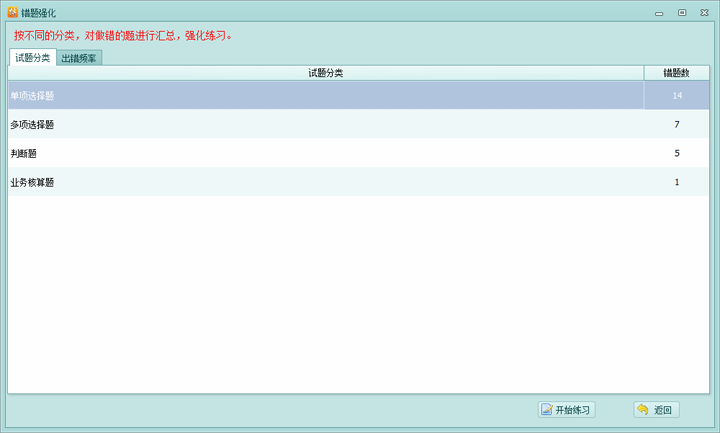Minimize the 错题强化 window
The height and width of the screenshot is (433, 720).
click(660, 12)
